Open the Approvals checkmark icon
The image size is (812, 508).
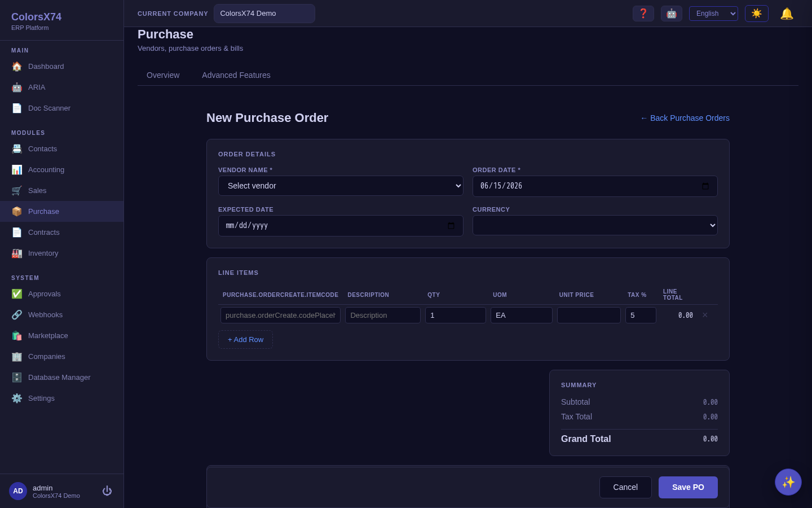[x=17, y=294]
